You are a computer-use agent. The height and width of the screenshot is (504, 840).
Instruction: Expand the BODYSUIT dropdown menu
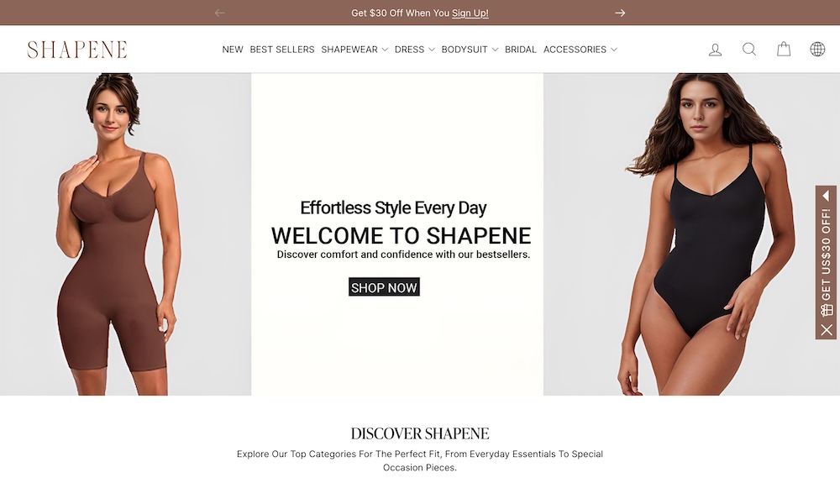pyautogui.click(x=470, y=50)
